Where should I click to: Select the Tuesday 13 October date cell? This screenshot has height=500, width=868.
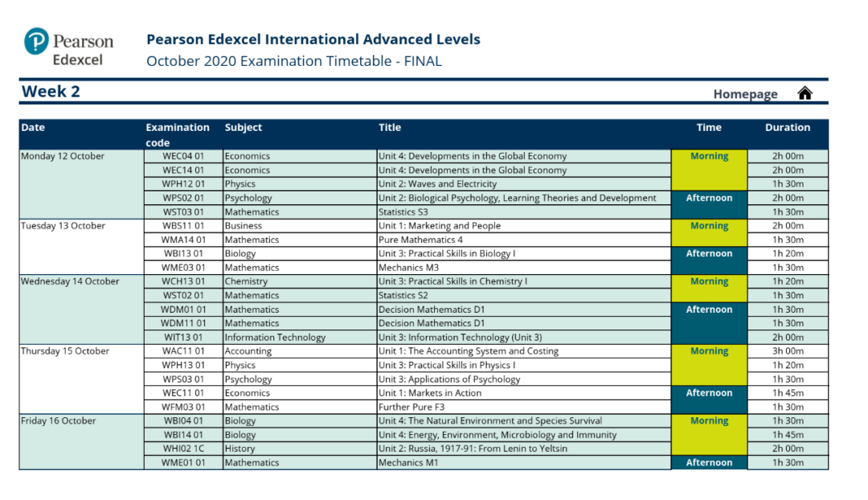81,247
